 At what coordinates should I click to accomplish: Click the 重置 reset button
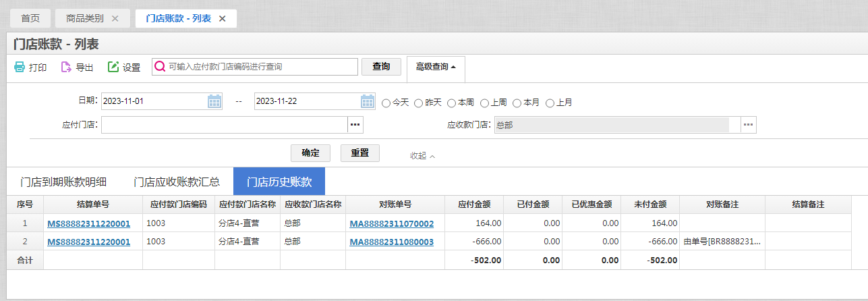pos(360,153)
